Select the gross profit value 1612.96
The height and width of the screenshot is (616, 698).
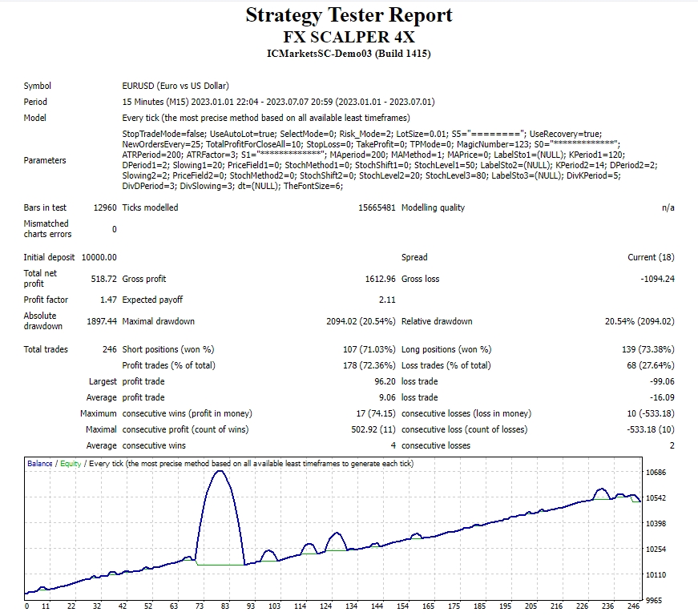coord(380,279)
